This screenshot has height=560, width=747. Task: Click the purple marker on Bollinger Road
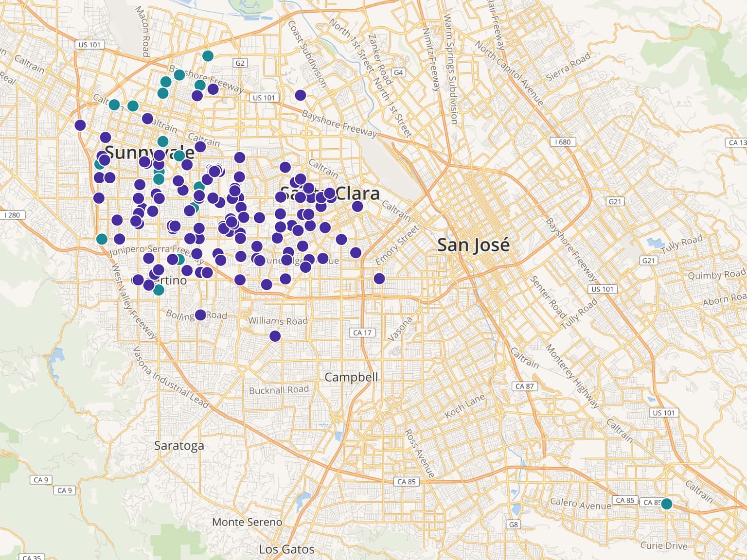(x=200, y=315)
